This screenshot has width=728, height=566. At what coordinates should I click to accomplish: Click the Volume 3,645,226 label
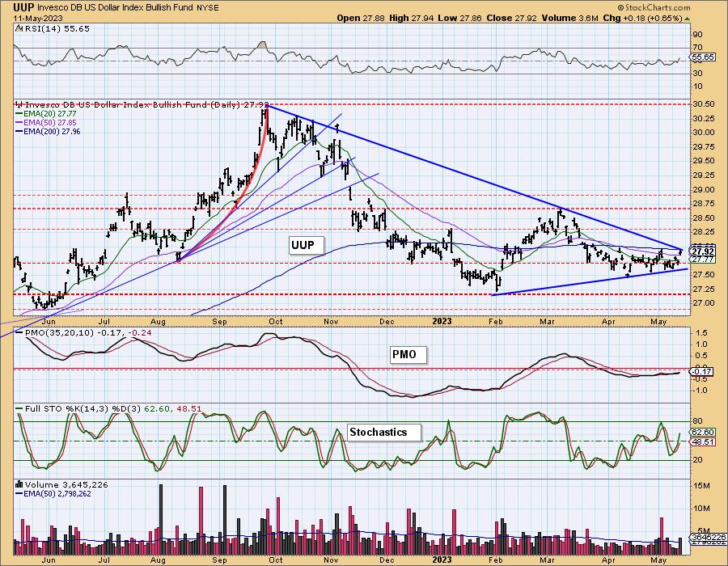pyautogui.click(x=66, y=484)
